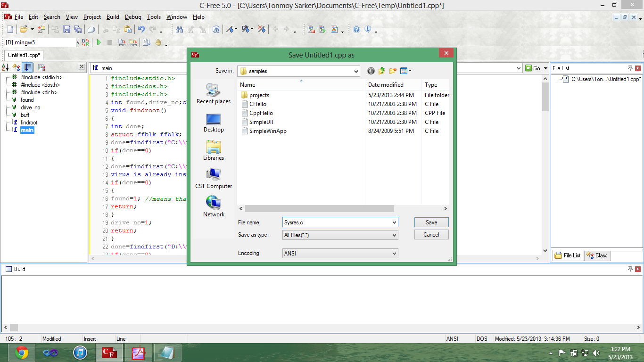This screenshot has height=362, width=644.
Task: Open the Encoding dropdown
Action: pos(395,253)
